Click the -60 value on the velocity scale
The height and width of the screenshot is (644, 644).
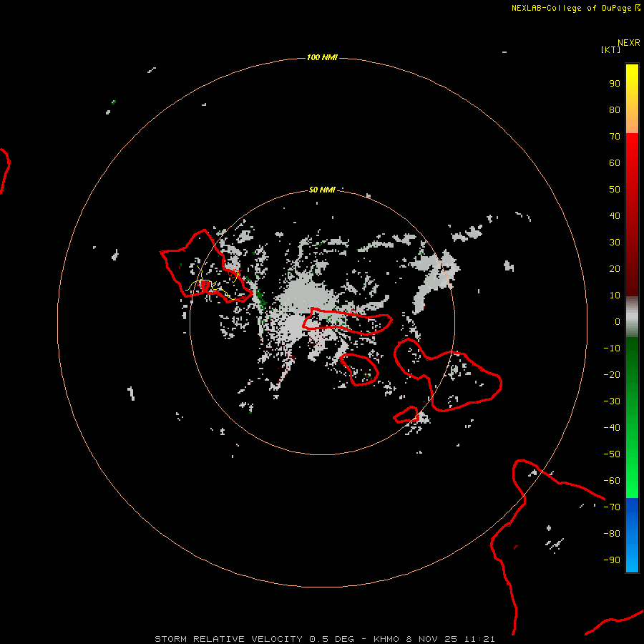(x=612, y=481)
